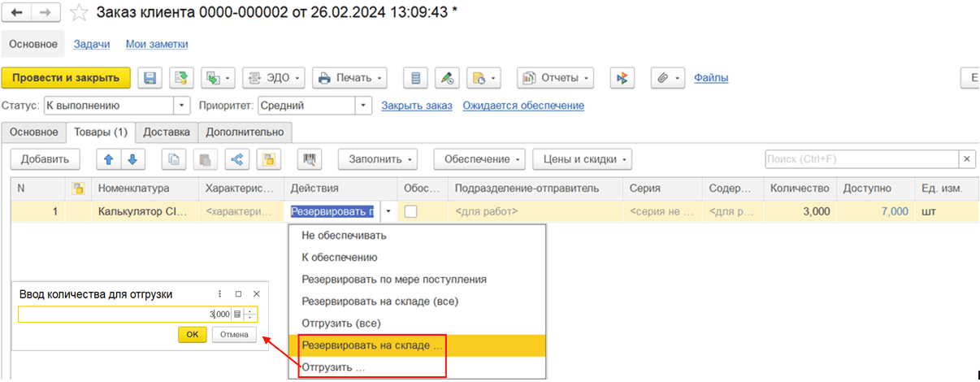Click the split row share-like icon
980x382 pixels.
click(x=237, y=159)
